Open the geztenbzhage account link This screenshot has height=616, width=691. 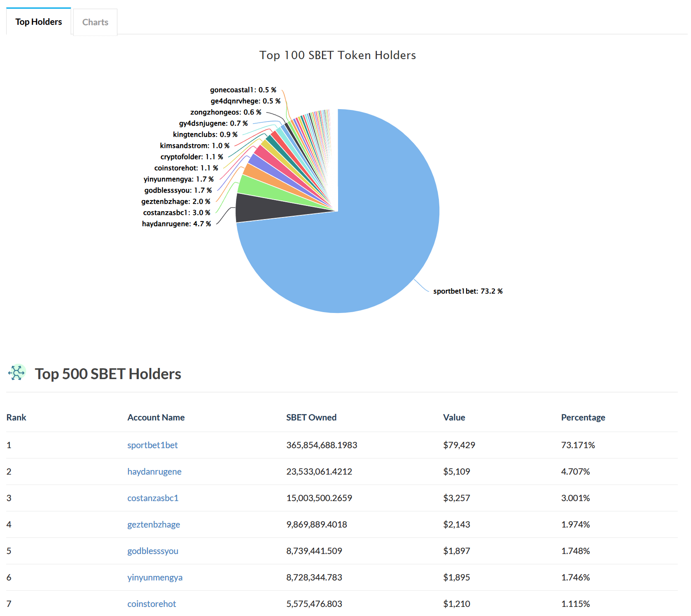point(154,525)
